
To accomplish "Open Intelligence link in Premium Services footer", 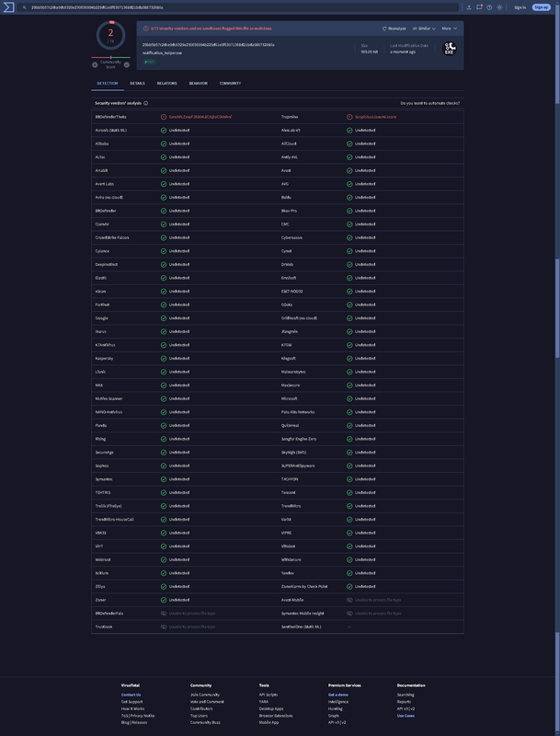I will click(338, 702).
